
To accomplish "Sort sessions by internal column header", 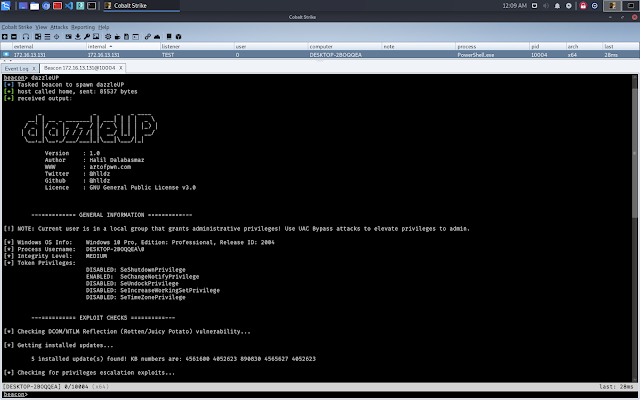I will point(123,47).
